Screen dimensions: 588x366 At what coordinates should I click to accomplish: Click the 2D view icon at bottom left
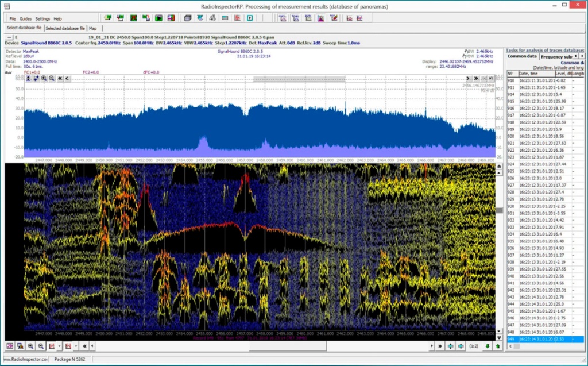(10, 346)
